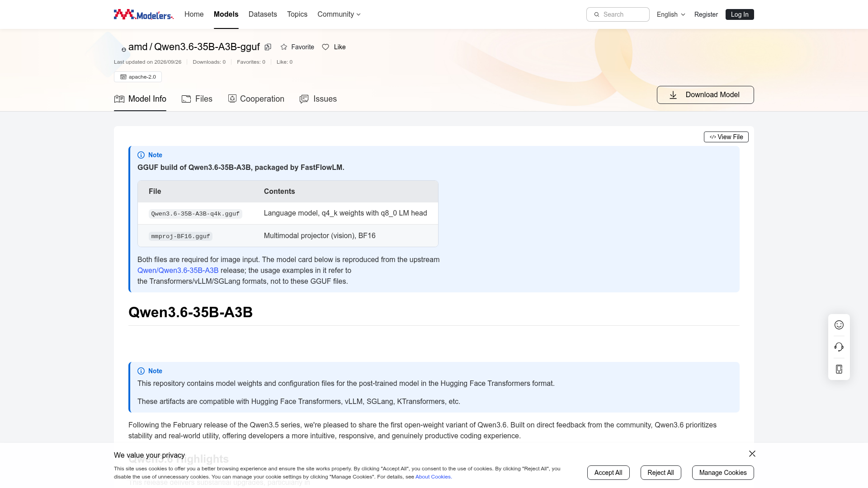Image resolution: width=868 pixels, height=488 pixels.
Task: Open the Qwen/Qwen3.6-35B-A3B upstream link
Action: pyautogui.click(x=178, y=271)
